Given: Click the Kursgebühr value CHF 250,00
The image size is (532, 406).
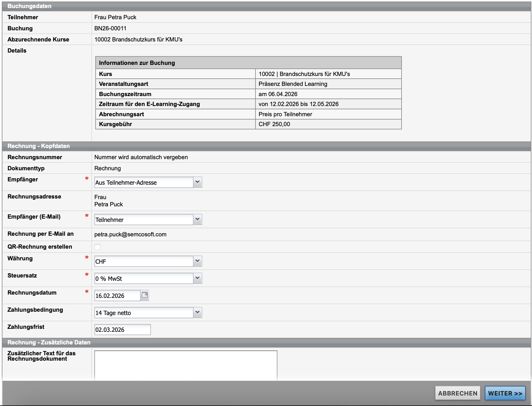Looking at the screenshot, I should point(274,124).
